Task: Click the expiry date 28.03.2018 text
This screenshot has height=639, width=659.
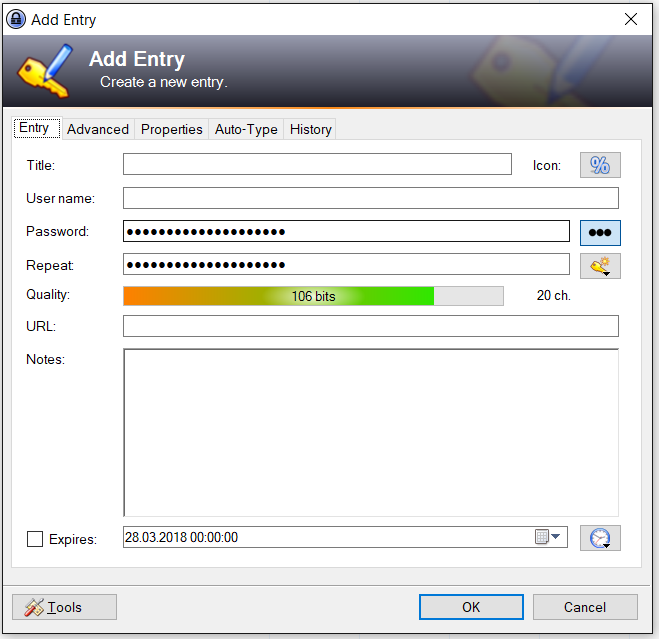Action: coord(182,537)
